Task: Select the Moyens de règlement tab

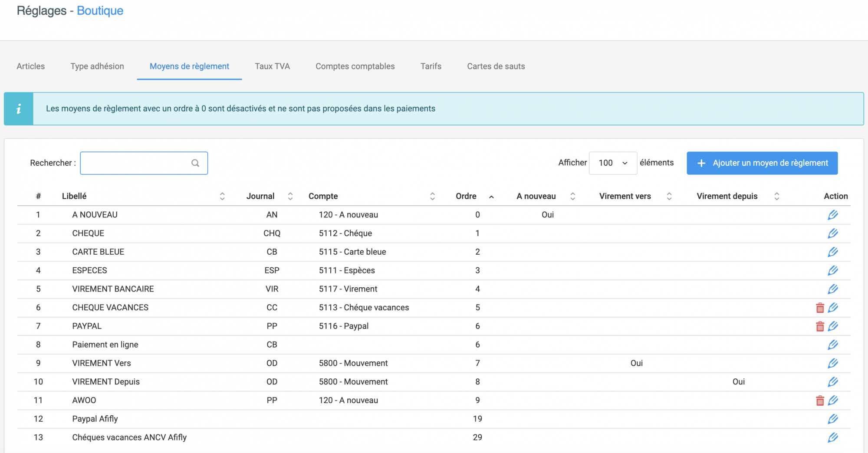Action: pyautogui.click(x=189, y=66)
